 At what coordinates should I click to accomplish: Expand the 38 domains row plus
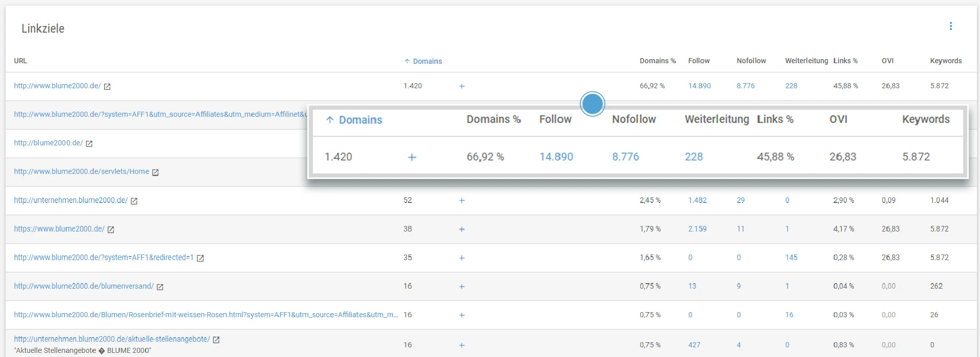point(461,229)
